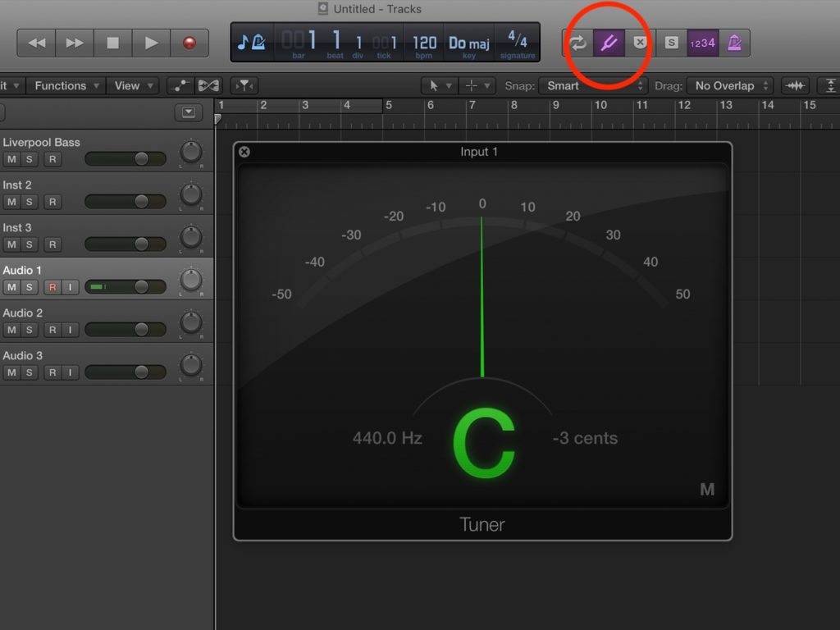Viewport: 840px width, 630px height.
Task: Mute the Liverpool Bass track
Action: (x=11, y=158)
